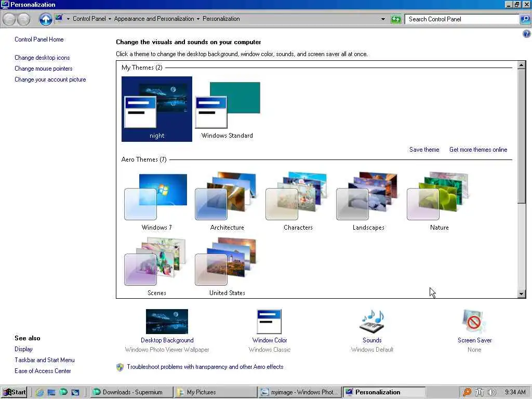Click Save theme link
Screen dimensions: 532x399
pyautogui.click(x=424, y=150)
